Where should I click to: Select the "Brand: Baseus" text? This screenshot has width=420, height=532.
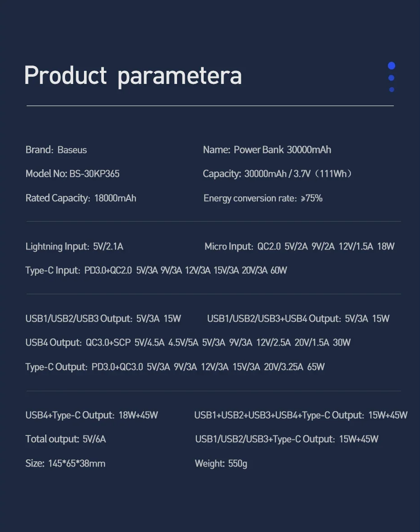(56, 150)
